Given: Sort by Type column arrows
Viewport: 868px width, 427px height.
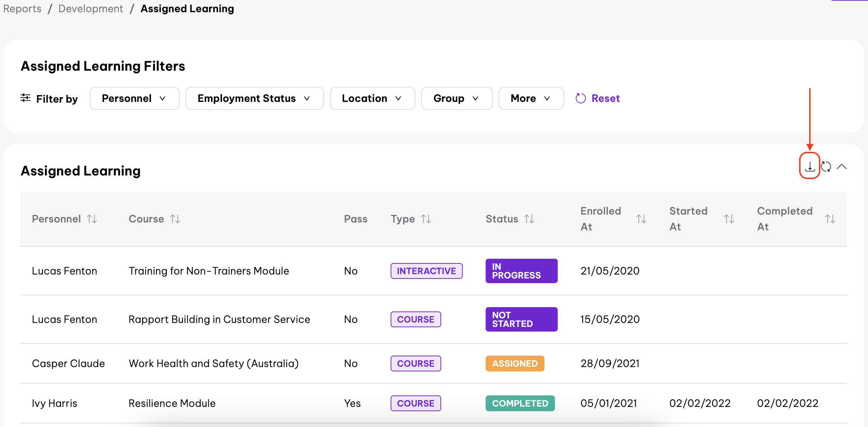Looking at the screenshot, I should click(x=426, y=219).
